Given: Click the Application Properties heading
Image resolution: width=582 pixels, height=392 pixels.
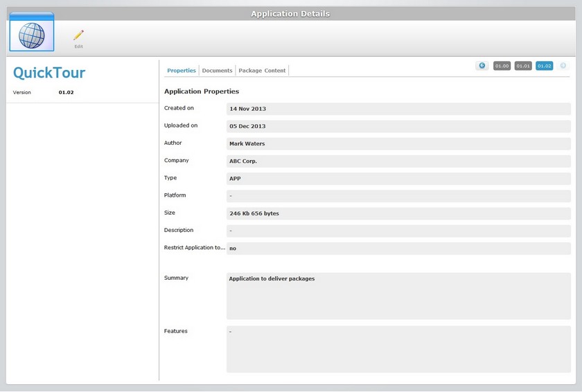Looking at the screenshot, I should point(202,91).
